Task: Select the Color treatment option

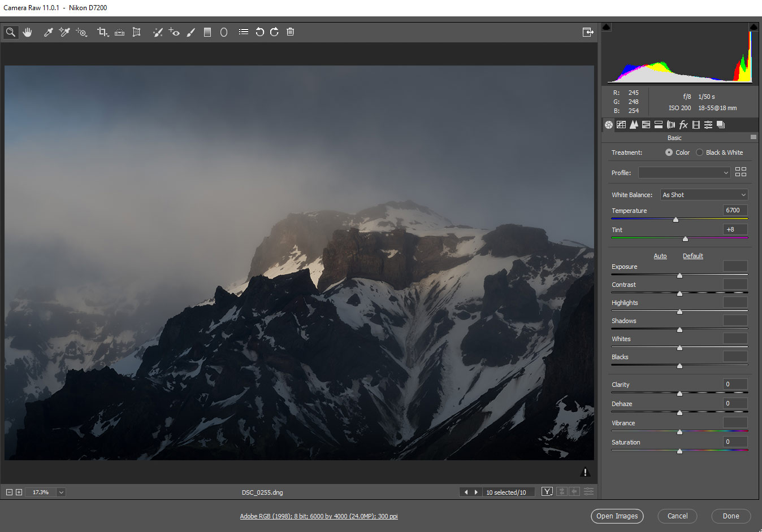Action: pyautogui.click(x=669, y=152)
